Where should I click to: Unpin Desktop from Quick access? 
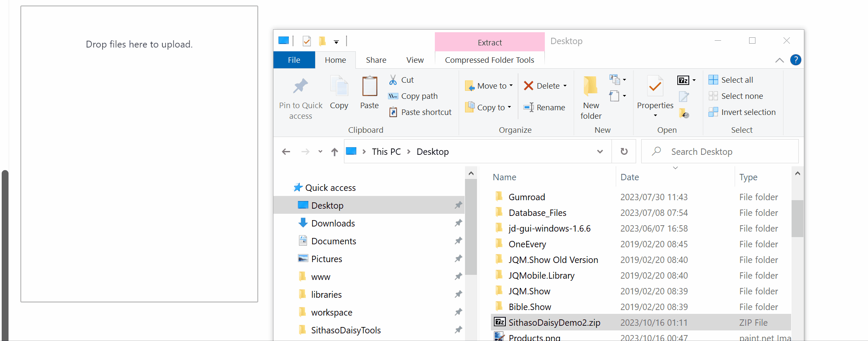coord(458,205)
